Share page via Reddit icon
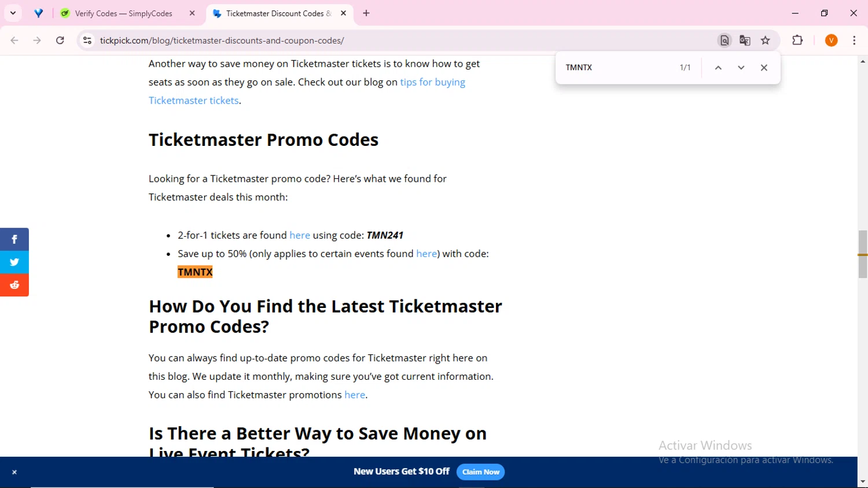The height and width of the screenshot is (488, 868). coord(14,285)
